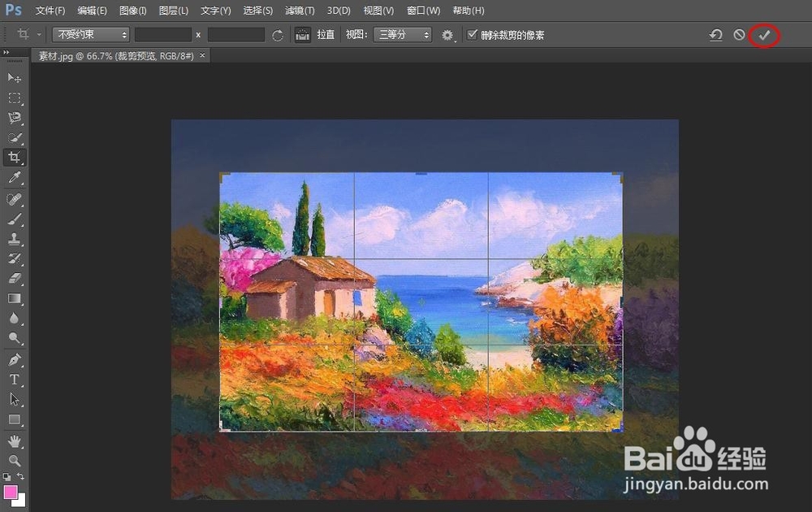Click the crop width input field
The image size is (812, 512).
click(162, 35)
